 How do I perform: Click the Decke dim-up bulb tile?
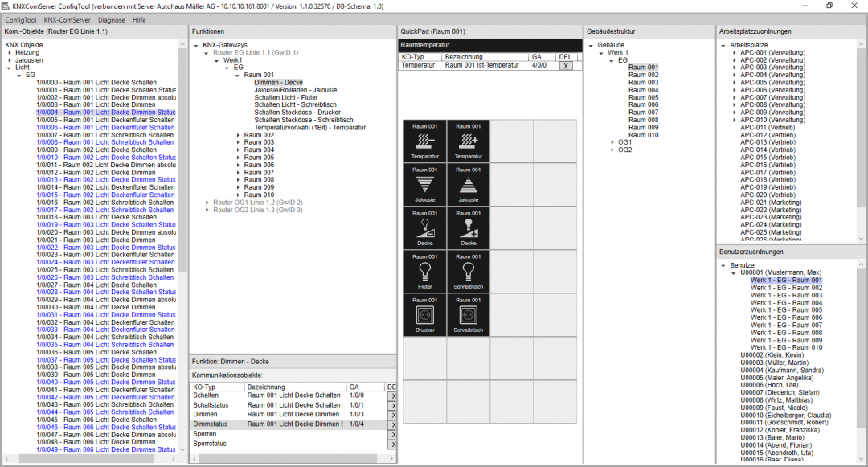tap(469, 228)
